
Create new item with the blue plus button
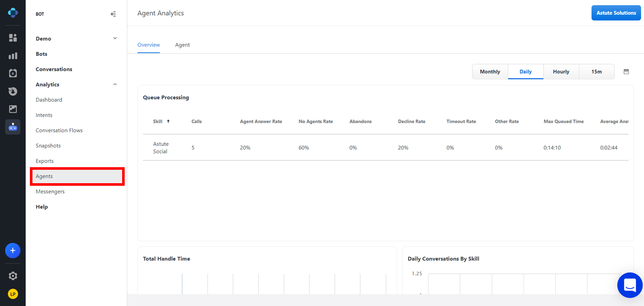[x=13, y=250]
